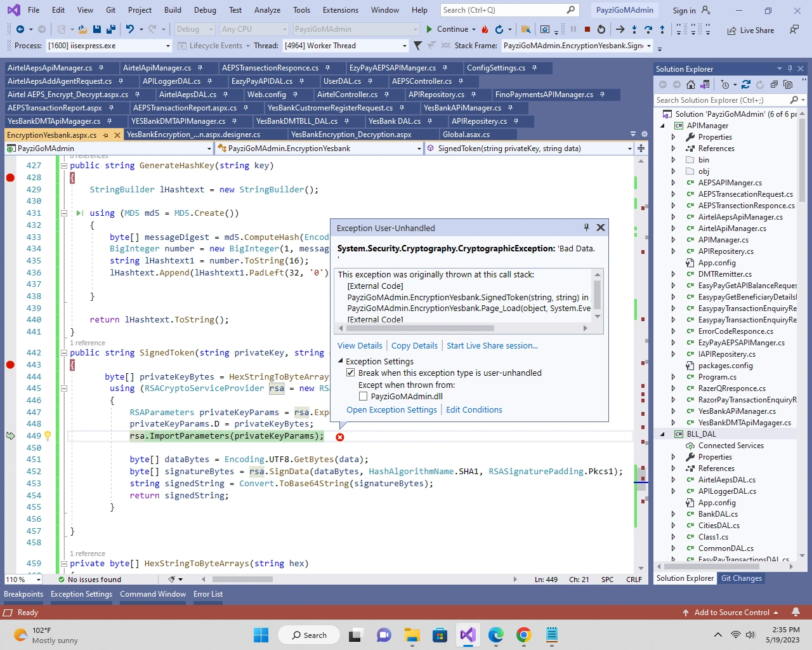Click the lightbulb quick actions icon
This screenshot has width=812, height=650.
[48, 436]
